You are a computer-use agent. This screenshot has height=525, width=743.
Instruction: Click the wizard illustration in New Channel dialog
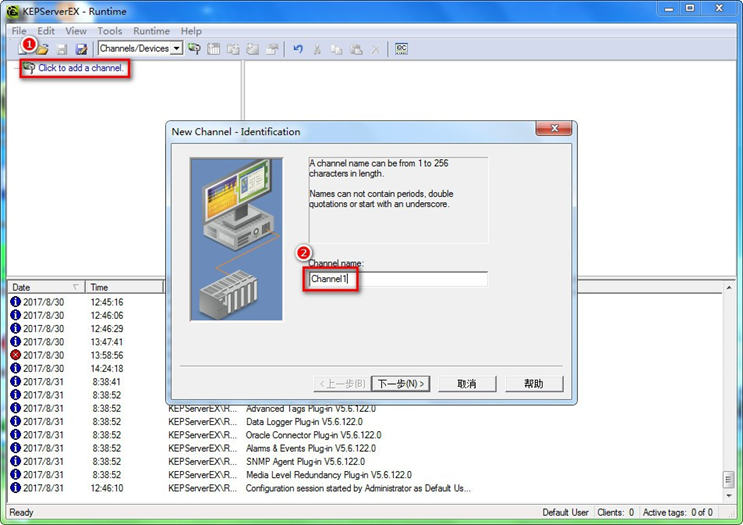(x=236, y=239)
